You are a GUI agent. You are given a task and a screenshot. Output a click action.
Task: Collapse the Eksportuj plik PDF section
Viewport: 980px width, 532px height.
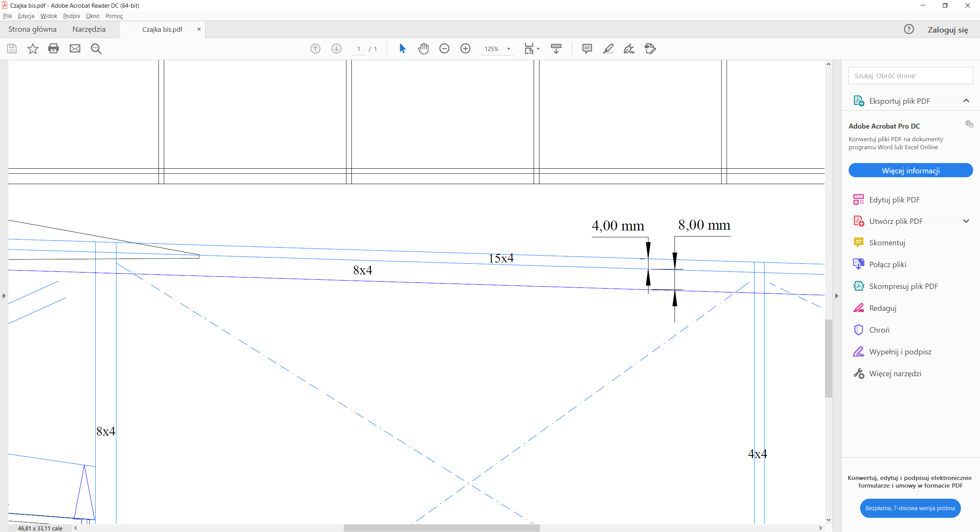pos(966,101)
